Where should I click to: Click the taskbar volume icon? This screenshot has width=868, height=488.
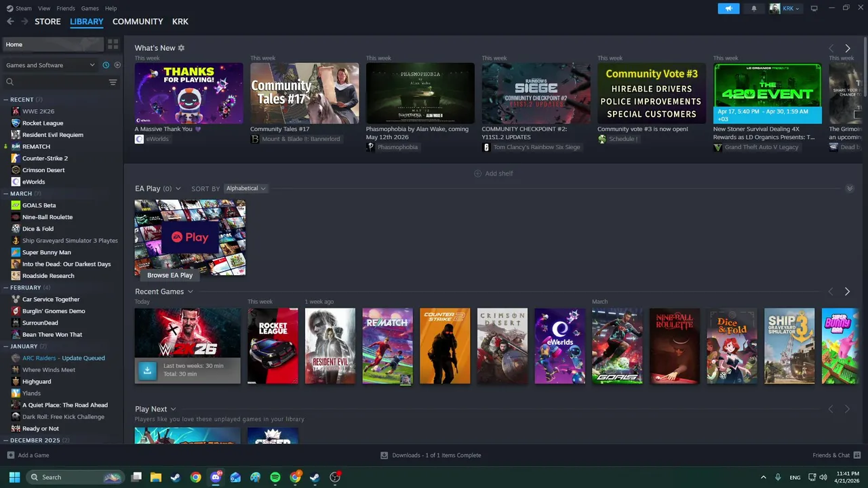point(823,477)
